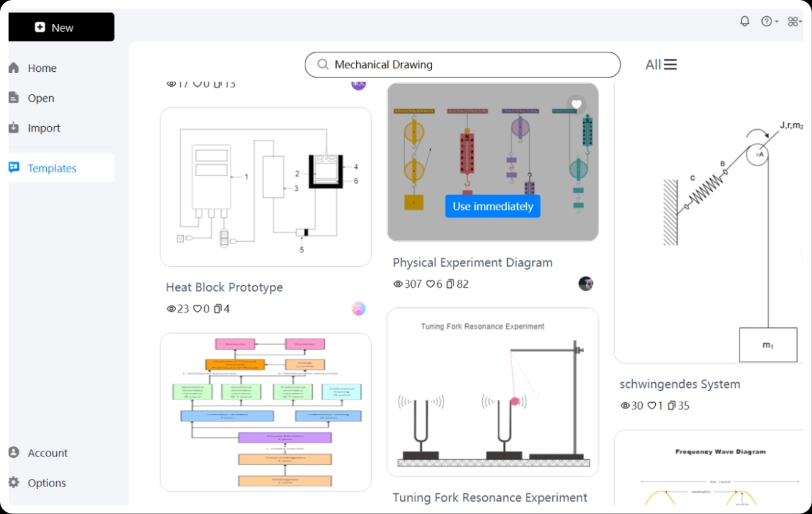Expand the apps grid dropdown

795,21
